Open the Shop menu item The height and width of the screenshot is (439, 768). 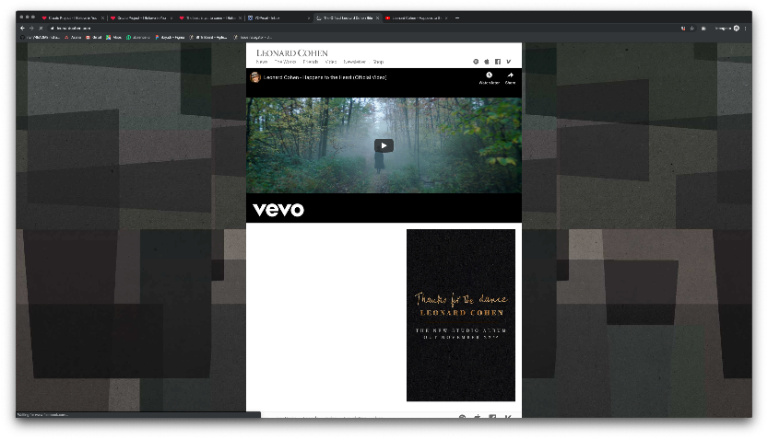(x=378, y=62)
